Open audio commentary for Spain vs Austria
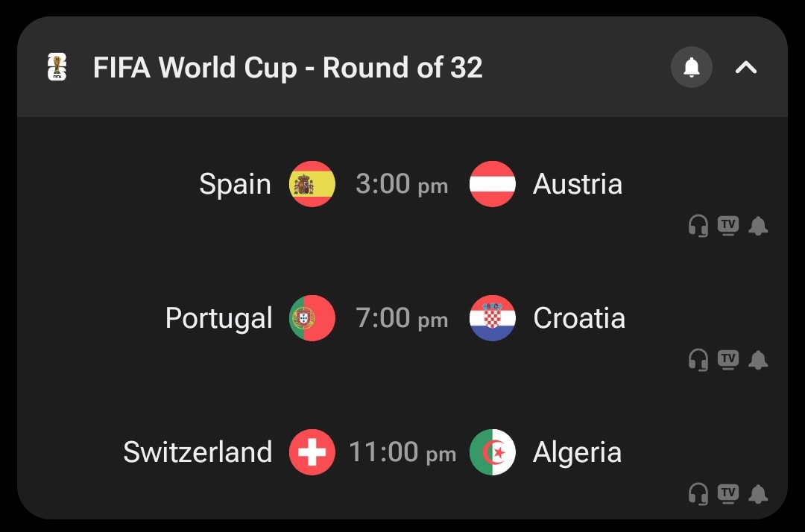 [x=698, y=226]
